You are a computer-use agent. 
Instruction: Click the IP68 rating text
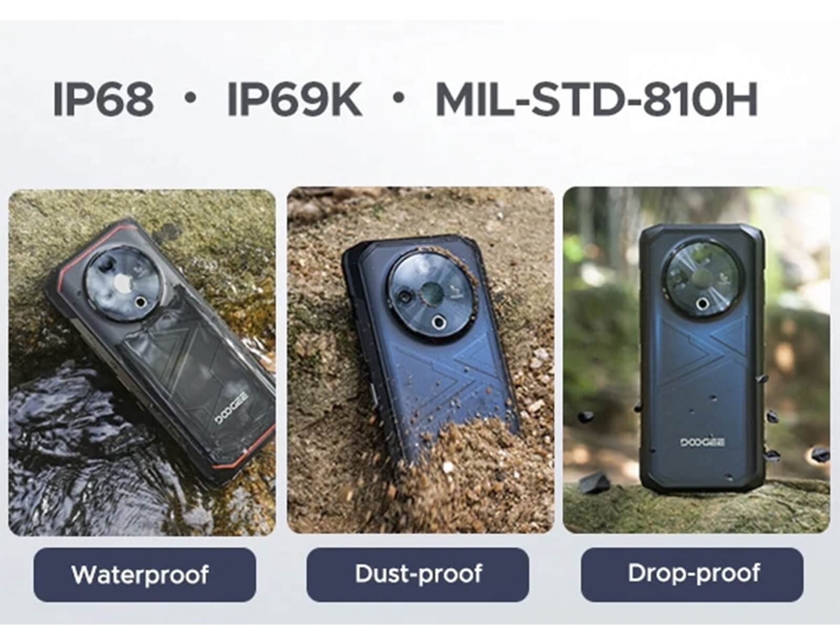[103, 99]
